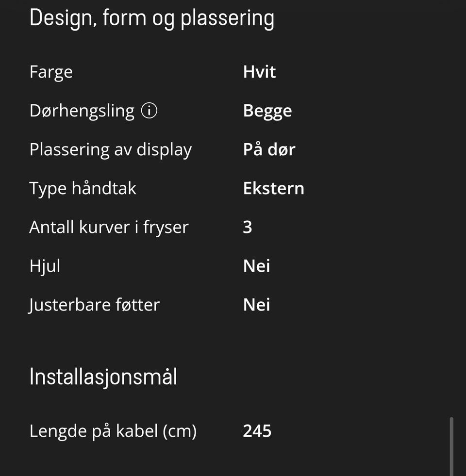Click the Nei value beside Justerbare føtter

pyautogui.click(x=256, y=305)
